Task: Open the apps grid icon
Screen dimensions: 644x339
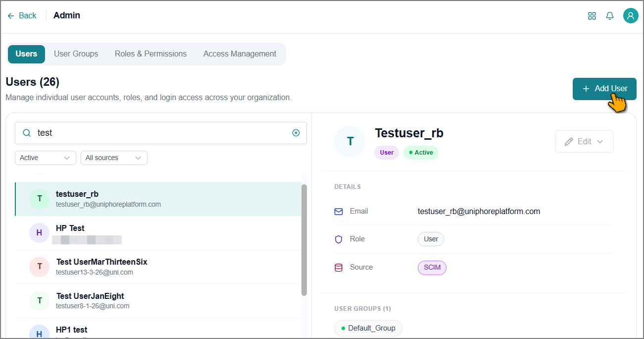Action: pos(592,16)
